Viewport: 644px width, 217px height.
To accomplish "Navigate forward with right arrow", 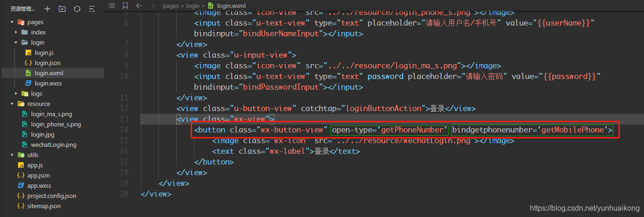I will (x=152, y=6).
